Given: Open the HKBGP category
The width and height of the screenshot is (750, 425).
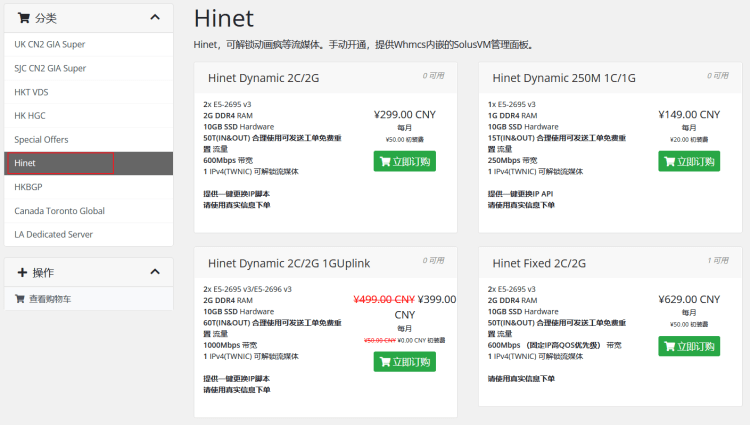Looking at the screenshot, I should (88, 187).
